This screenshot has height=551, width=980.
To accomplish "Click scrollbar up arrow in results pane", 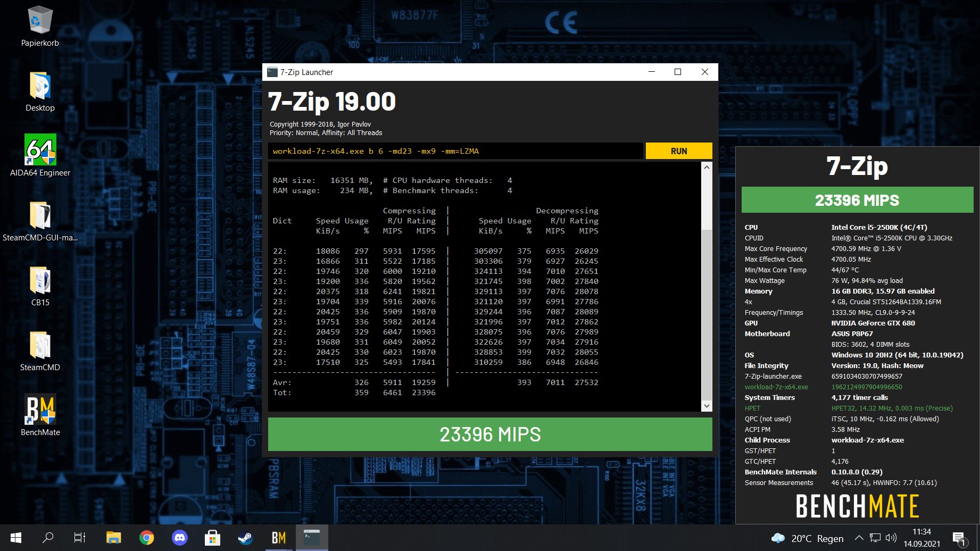I will pyautogui.click(x=707, y=168).
